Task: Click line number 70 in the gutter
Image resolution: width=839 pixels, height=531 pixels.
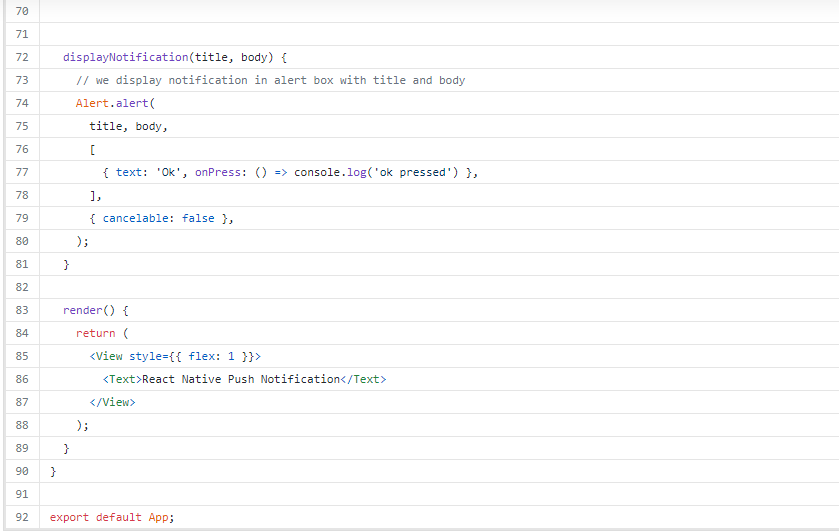Action: [x=22, y=11]
